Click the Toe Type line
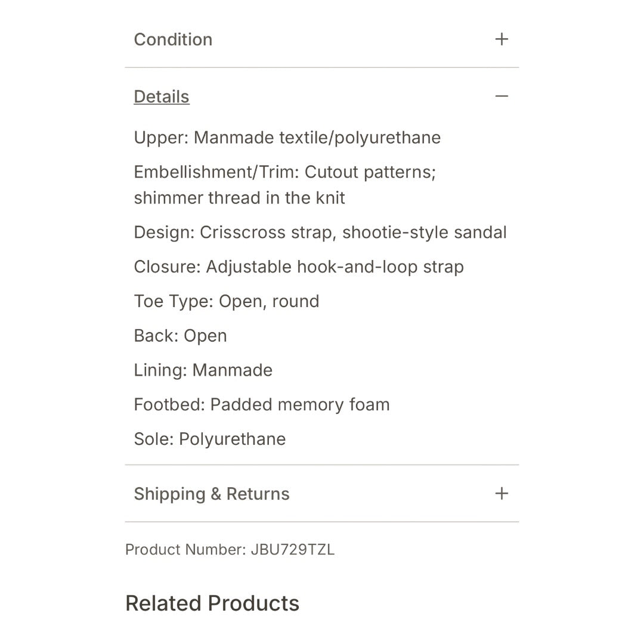This screenshot has width=644, height=644. click(227, 301)
